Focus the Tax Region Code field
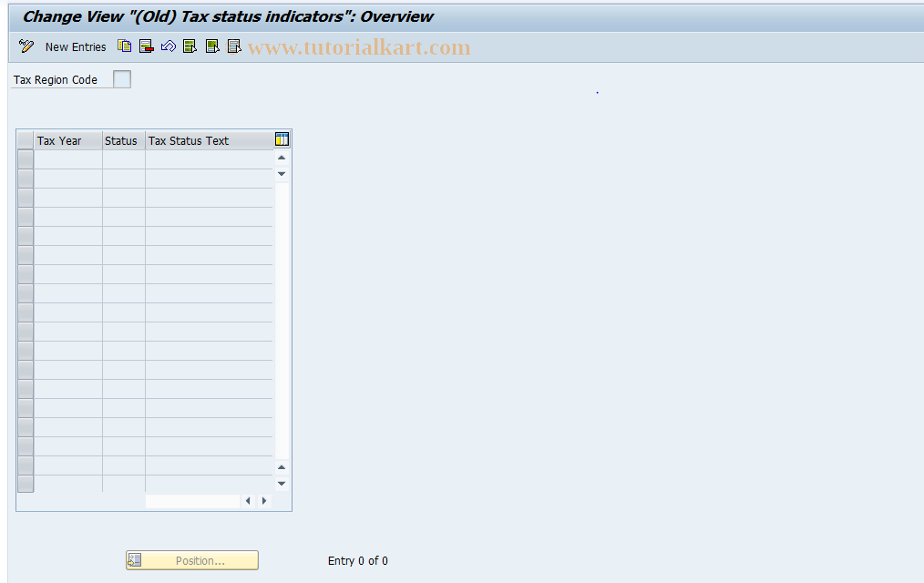This screenshot has width=924, height=583. pyautogui.click(x=122, y=79)
